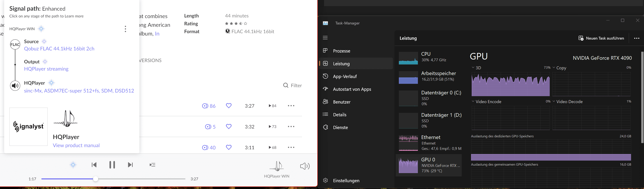Screen dimensions: 644x189
Task: Click the play count 73
Action: (273, 126)
